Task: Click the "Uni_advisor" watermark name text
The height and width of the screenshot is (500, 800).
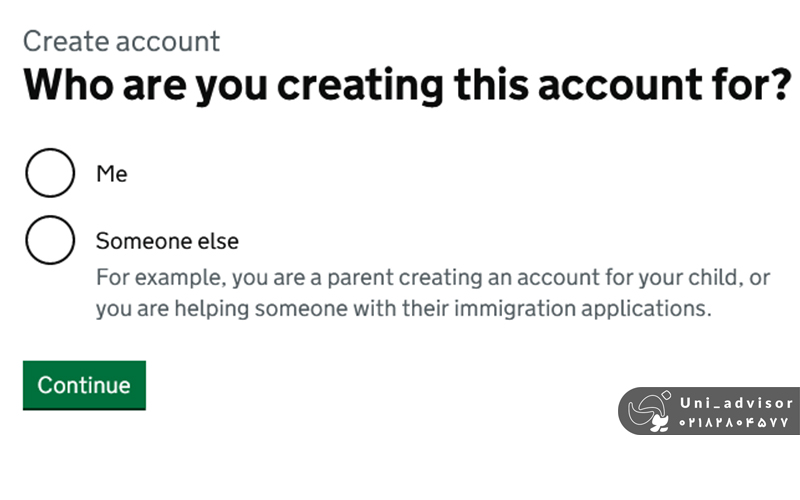Action: [736, 403]
